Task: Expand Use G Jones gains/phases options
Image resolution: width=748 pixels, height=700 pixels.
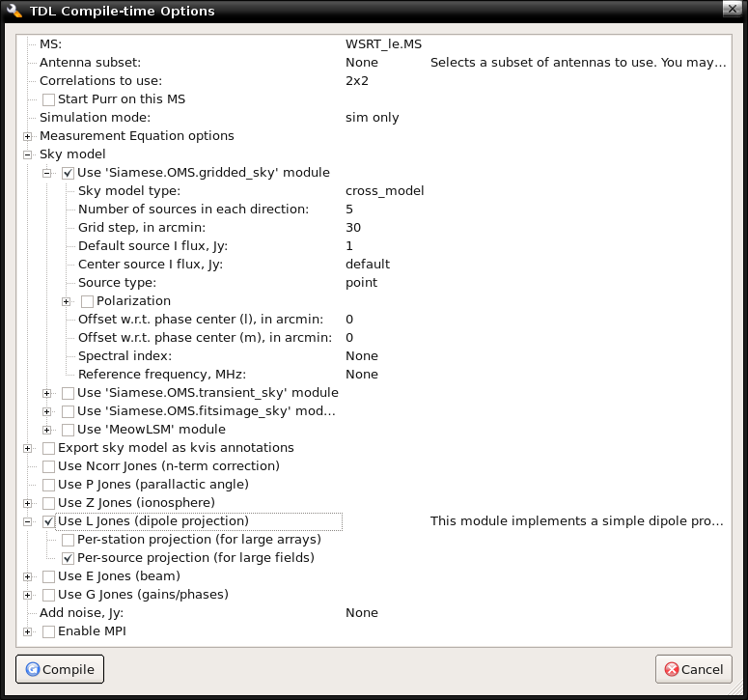Action: pyautogui.click(x=28, y=595)
